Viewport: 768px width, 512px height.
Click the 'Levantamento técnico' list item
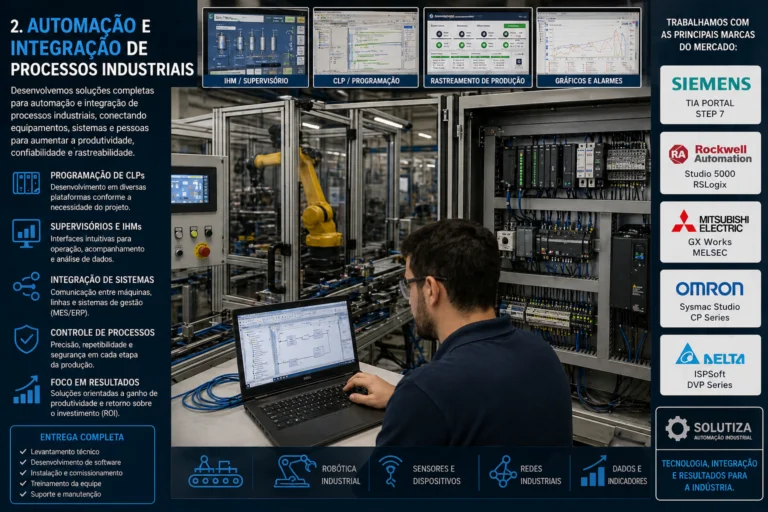[65, 451]
